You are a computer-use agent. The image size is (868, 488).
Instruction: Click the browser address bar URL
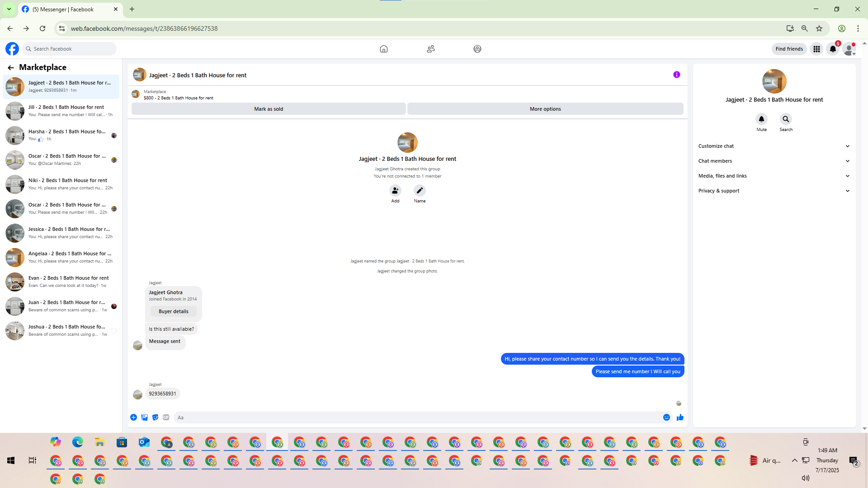point(144,28)
